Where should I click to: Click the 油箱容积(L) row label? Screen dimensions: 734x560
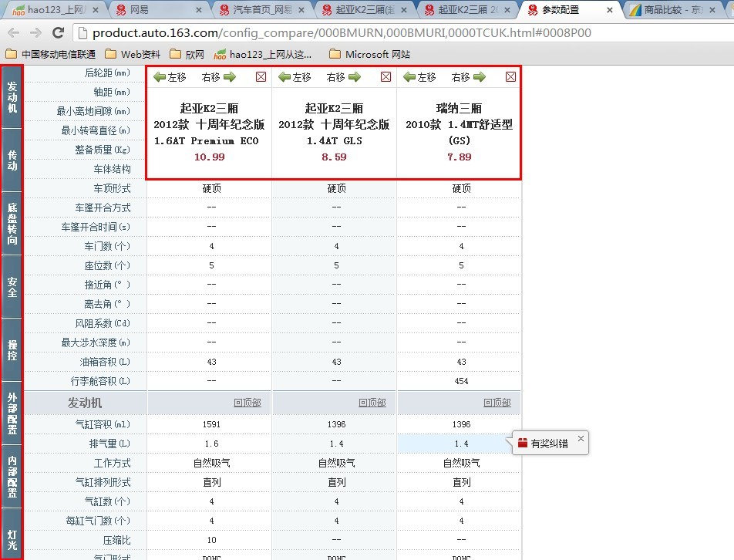pyautogui.click(x=106, y=362)
